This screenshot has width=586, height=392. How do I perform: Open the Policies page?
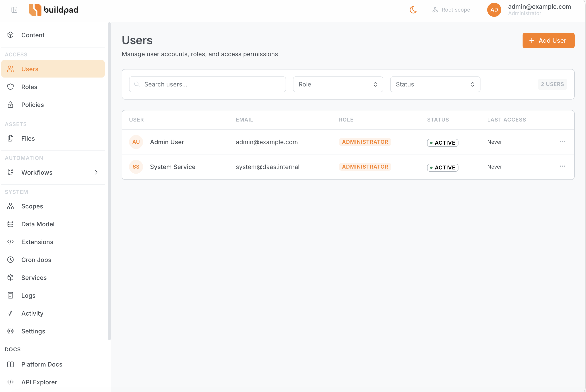(x=53, y=105)
